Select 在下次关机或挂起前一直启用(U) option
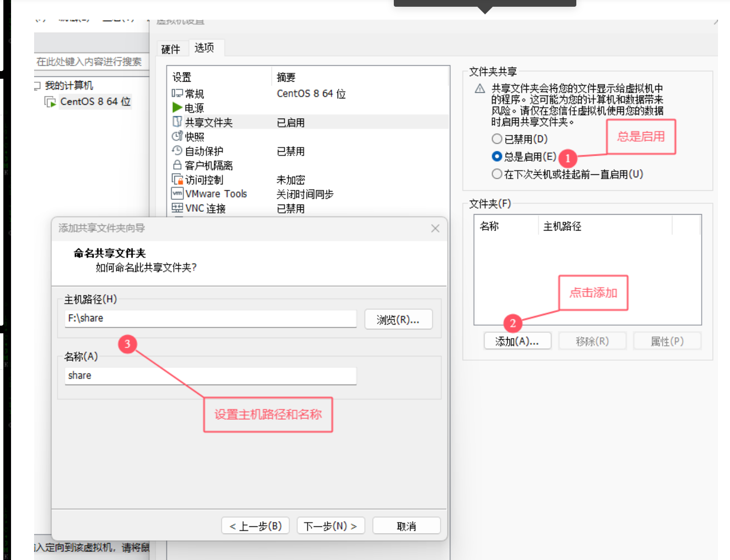The width and height of the screenshot is (730, 560). tap(497, 174)
